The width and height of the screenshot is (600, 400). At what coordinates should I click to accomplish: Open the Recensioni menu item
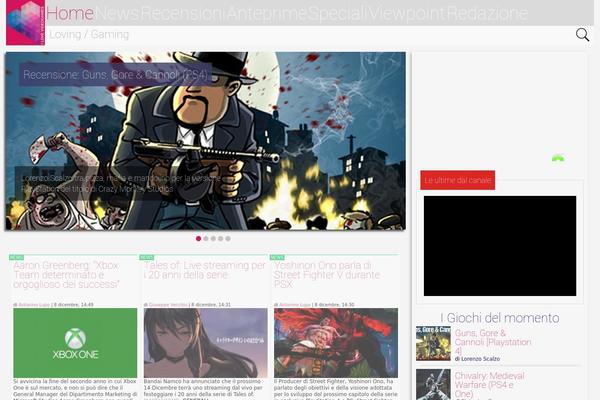coord(183,13)
